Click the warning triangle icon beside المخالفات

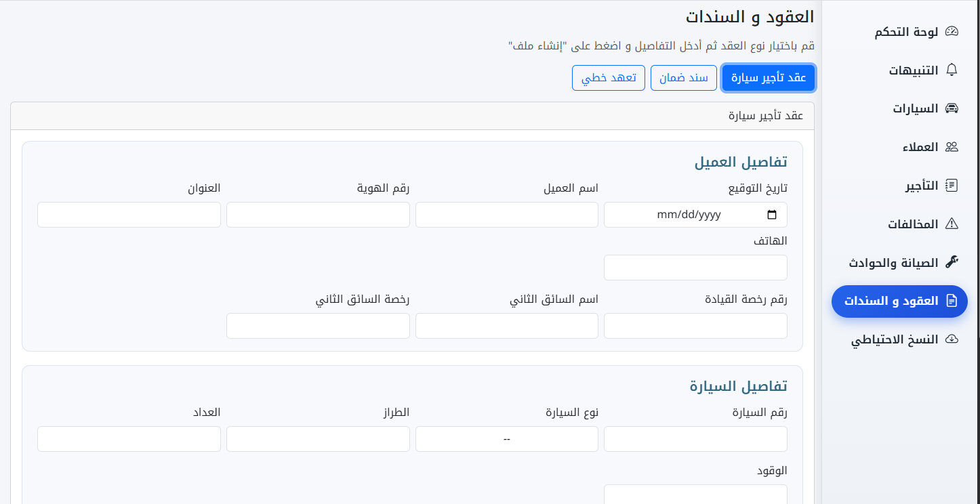[952, 224]
